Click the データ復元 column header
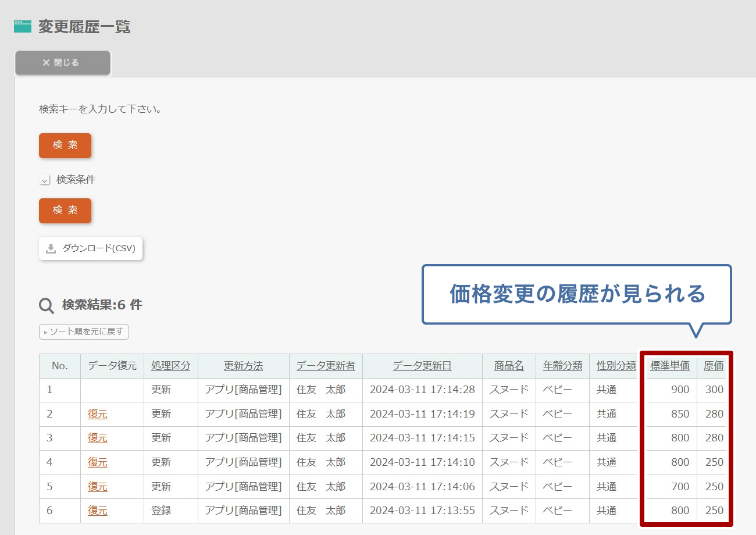 pos(112,366)
